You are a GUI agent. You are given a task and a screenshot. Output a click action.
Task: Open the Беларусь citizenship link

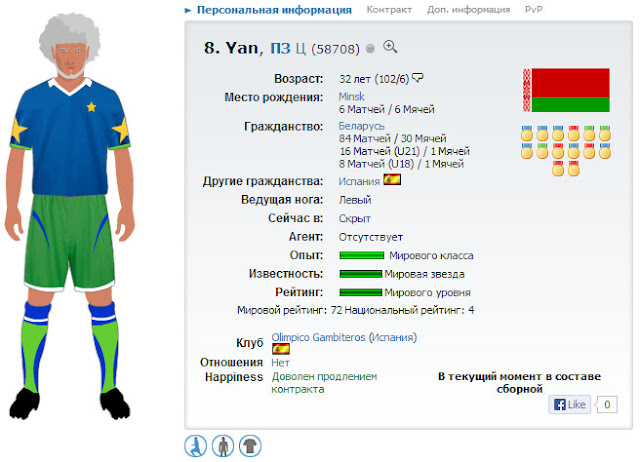(x=361, y=126)
